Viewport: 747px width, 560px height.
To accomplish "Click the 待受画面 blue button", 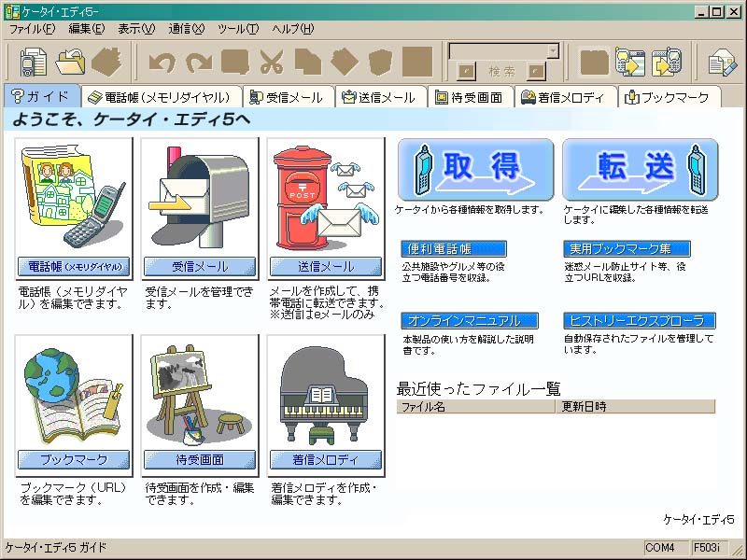I will point(200,459).
